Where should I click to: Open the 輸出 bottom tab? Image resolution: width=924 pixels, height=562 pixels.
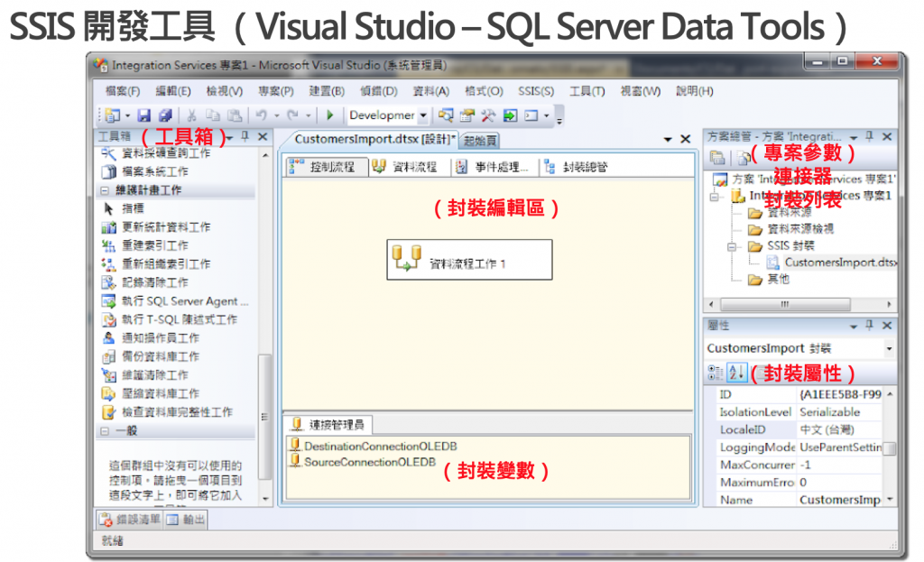(186, 520)
